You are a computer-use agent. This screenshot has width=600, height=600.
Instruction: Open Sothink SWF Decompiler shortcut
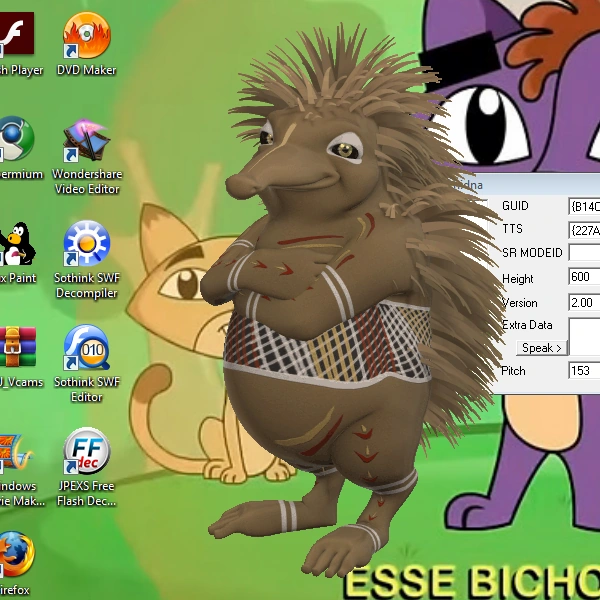87,243
